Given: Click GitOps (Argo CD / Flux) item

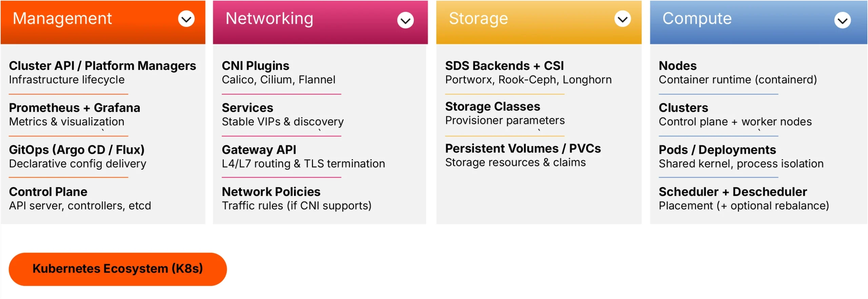Looking at the screenshot, I should 77,150.
